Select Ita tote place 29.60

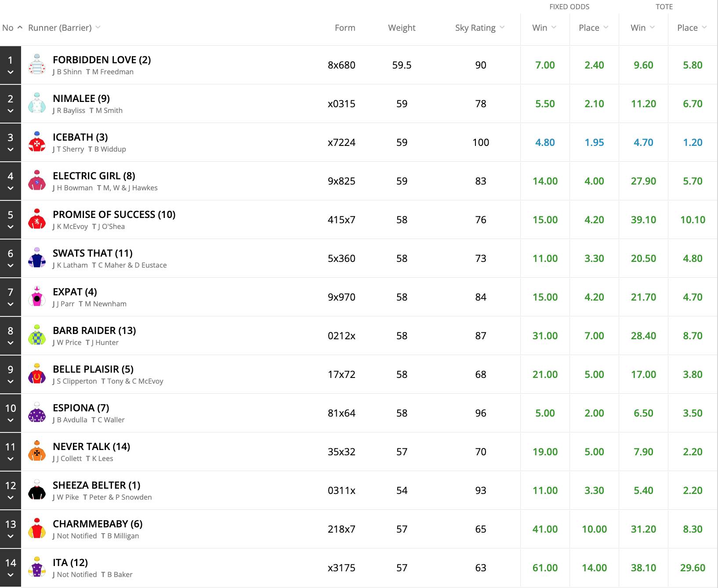pyautogui.click(x=693, y=568)
